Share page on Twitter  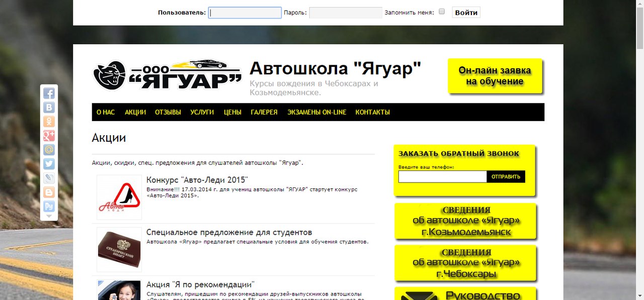pos(49,163)
